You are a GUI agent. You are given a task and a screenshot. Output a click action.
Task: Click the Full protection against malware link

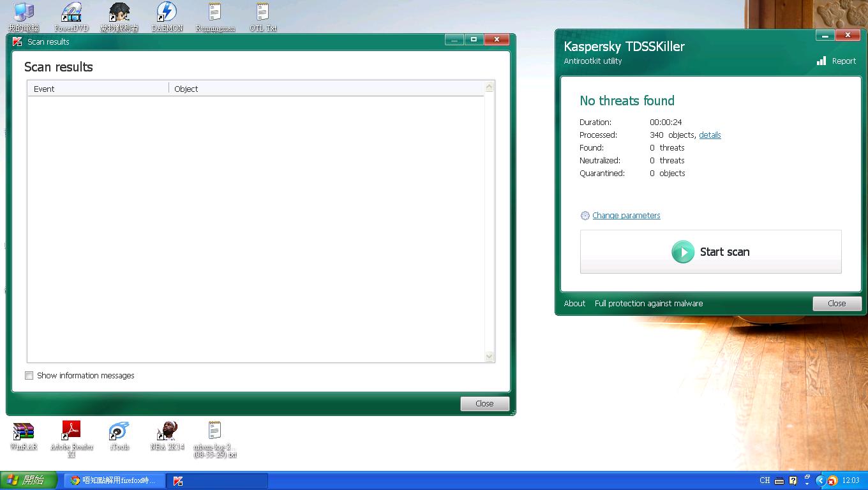point(648,304)
